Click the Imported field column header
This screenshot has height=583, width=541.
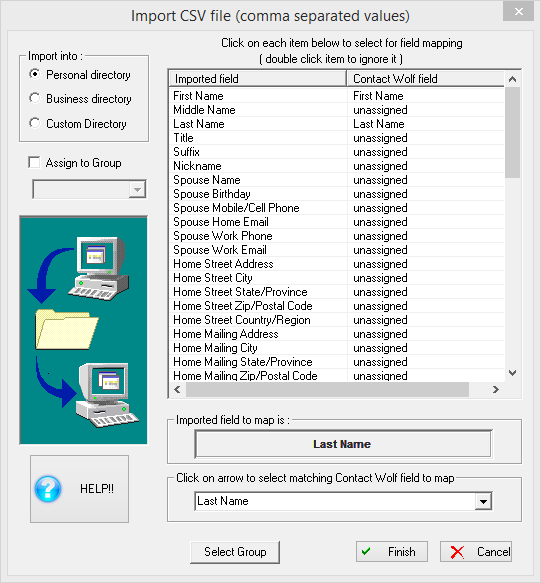pyautogui.click(x=258, y=79)
